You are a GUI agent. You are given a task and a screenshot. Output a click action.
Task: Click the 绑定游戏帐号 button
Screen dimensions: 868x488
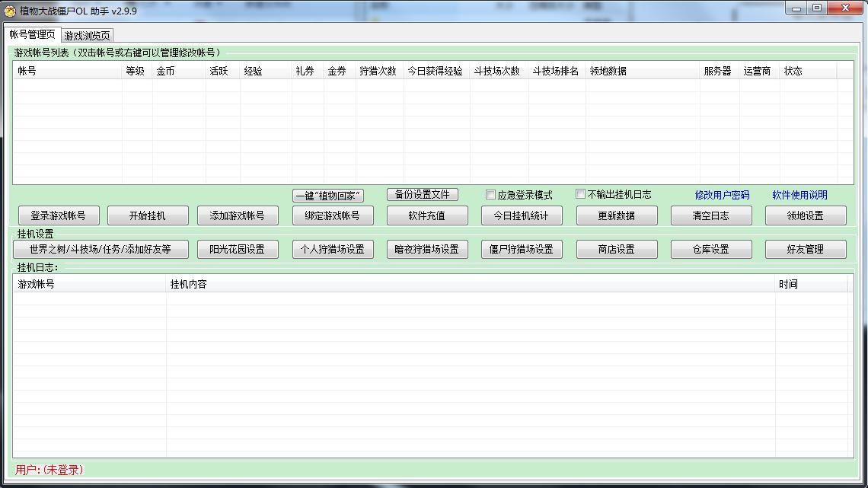[332, 215]
